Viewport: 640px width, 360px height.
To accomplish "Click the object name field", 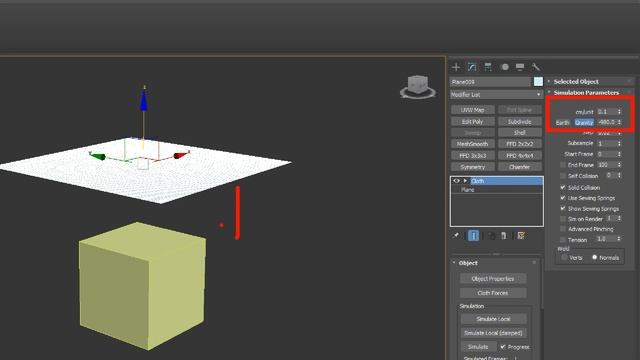I will pos(491,82).
